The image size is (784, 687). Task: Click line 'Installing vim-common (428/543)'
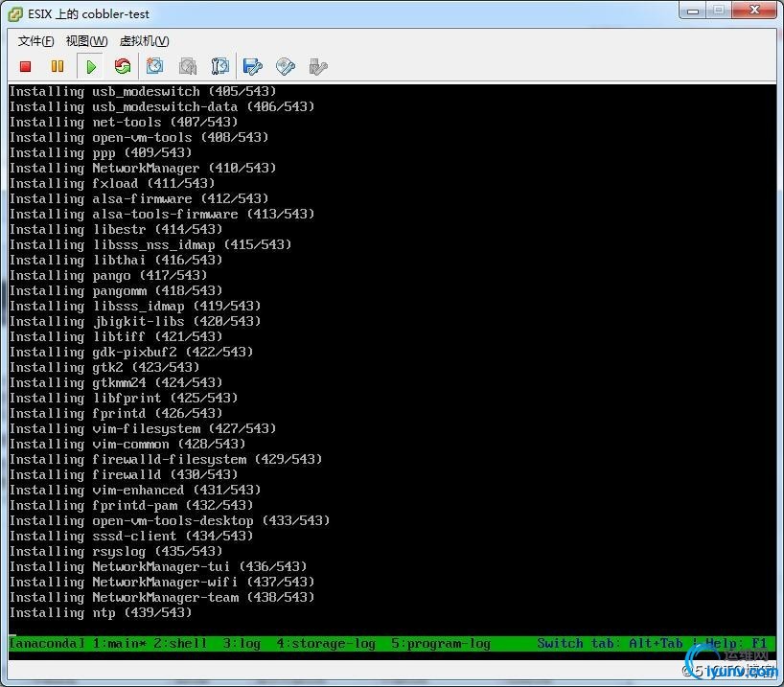pyautogui.click(x=127, y=444)
